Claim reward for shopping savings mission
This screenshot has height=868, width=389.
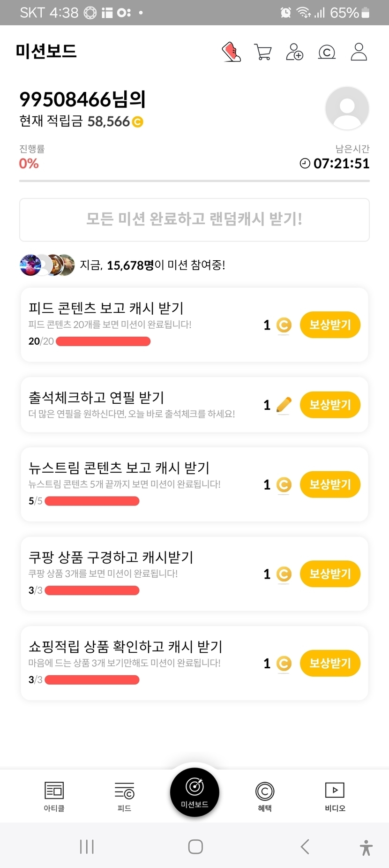(330, 663)
